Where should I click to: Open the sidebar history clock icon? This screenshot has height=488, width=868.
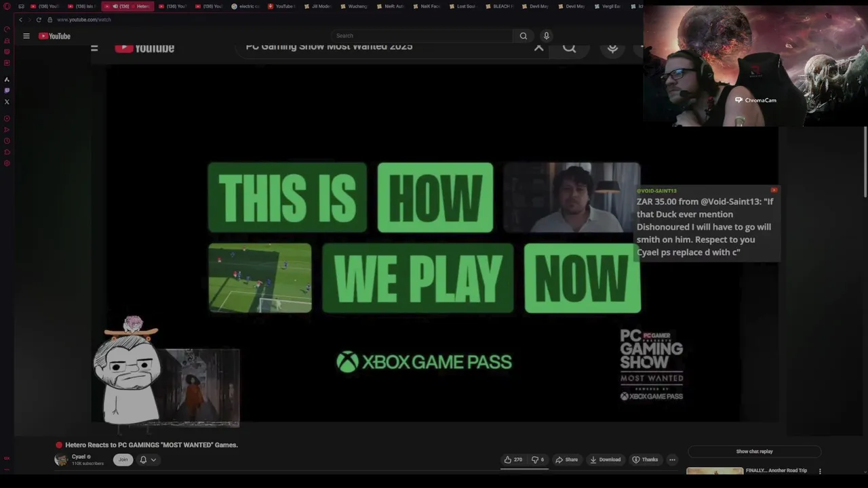[7, 141]
